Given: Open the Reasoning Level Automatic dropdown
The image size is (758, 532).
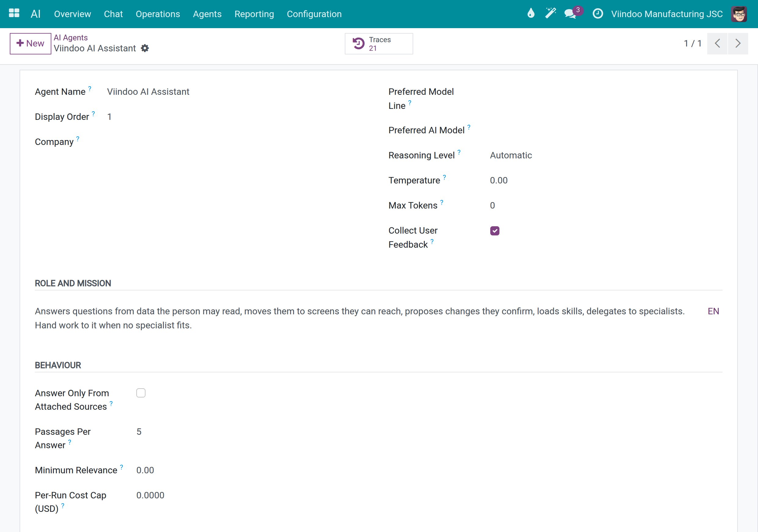Looking at the screenshot, I should (x=605, y=155).
